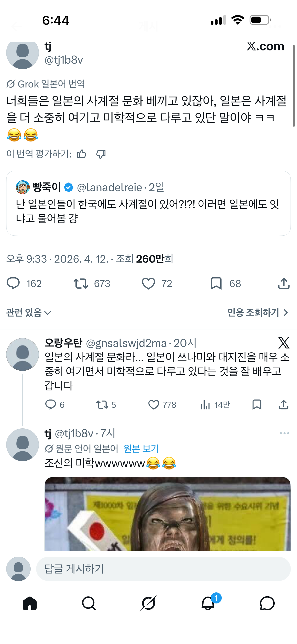Open the Search tab in bottom navigation
The image size is (297, 644).
click(x=89, y=603)
